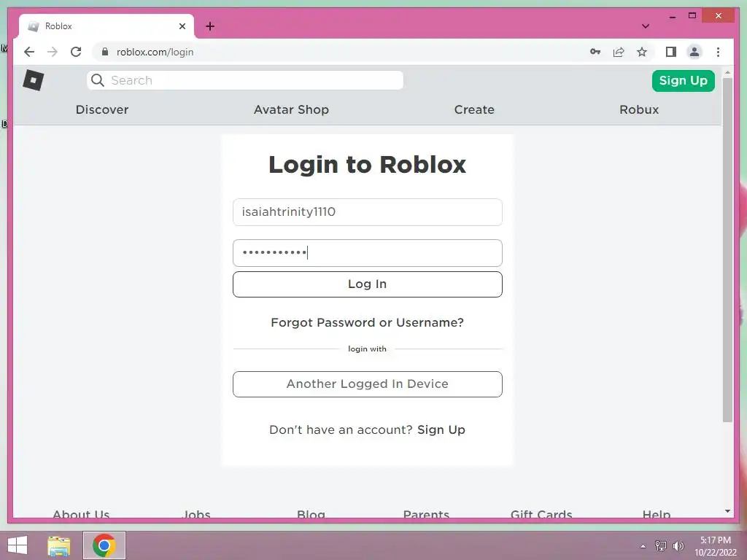Open the Discover menu item
The width and height of the screenshot is (747, 560).
[102, 109]
